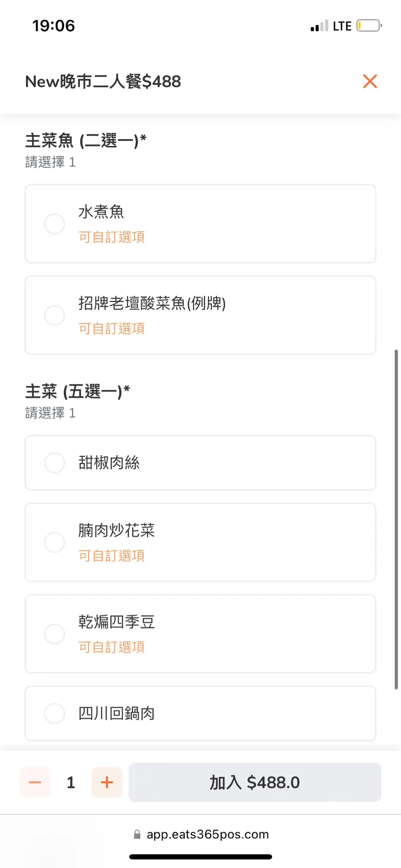Choose 招牌老壇酸菜魚(例牌) radio option
The width and height of the screenshot is (401, 868).
pos(55,315)
